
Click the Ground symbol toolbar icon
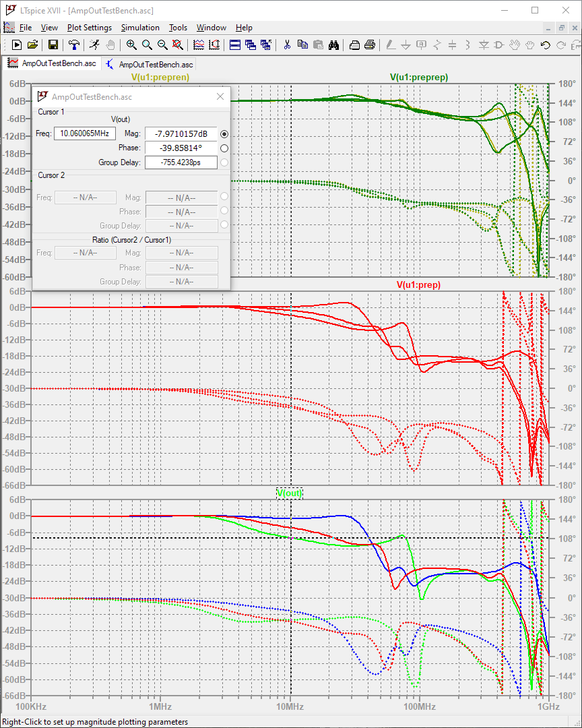tap(406, 45)
